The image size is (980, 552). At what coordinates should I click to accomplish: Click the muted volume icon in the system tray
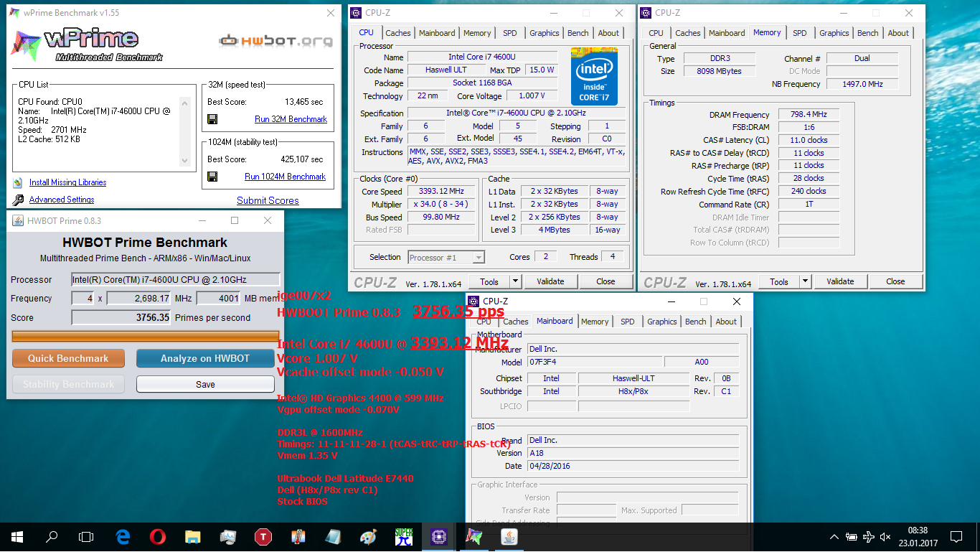click(887, 536)
